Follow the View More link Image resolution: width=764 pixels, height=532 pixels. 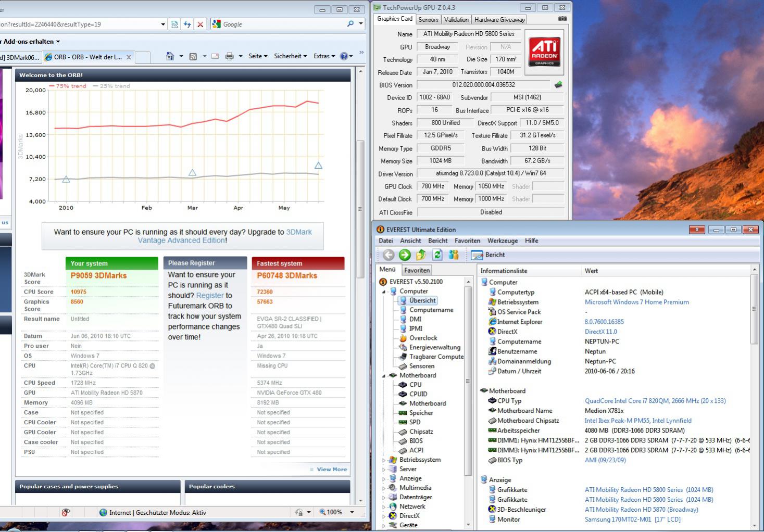coord(332,470)
